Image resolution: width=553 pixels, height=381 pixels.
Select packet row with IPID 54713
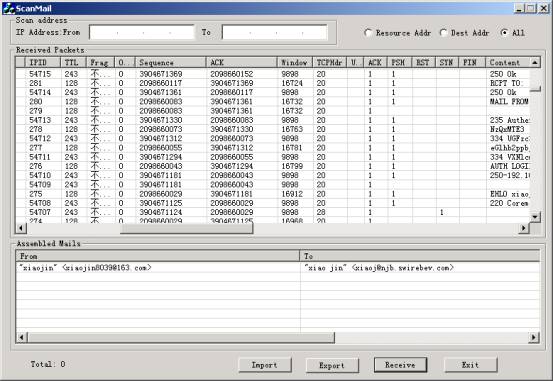pyautogui.click(x=273, y=120)
